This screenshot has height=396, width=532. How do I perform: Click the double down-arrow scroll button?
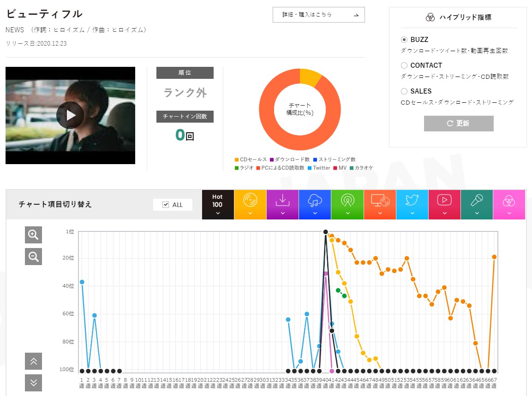coord(33,383)
